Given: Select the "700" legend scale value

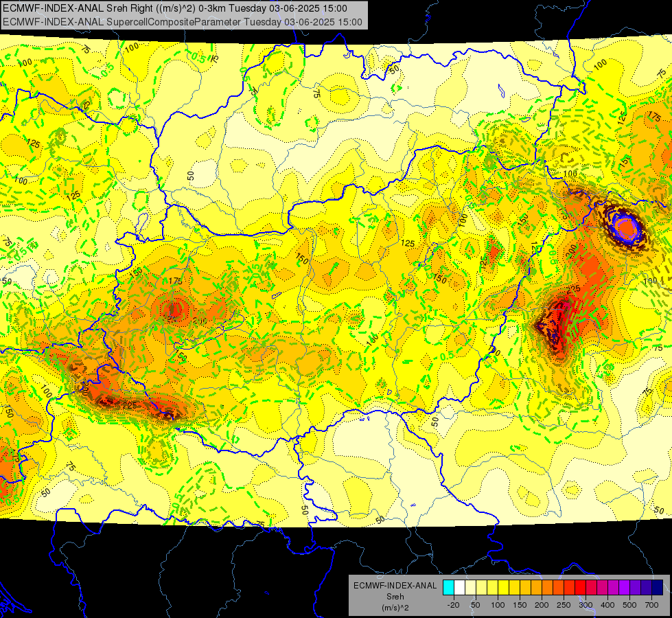Looking at the screenshot, I should pos(652,605).
